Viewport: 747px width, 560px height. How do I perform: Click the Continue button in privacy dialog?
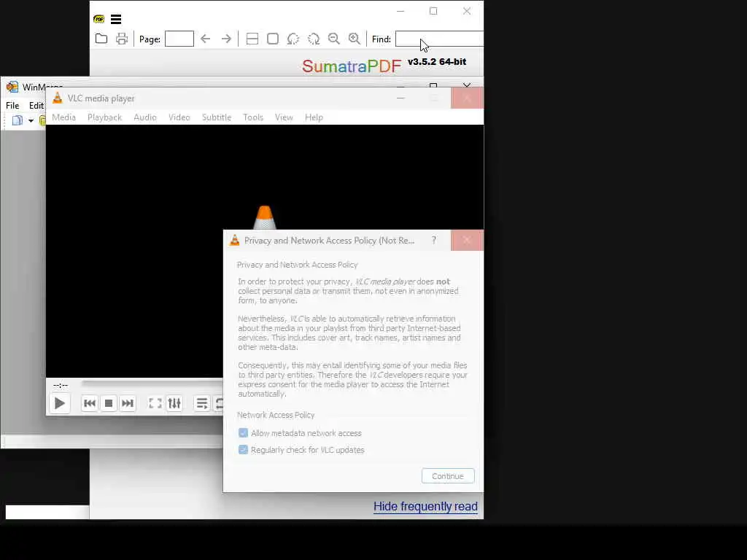pyautogui.click(x=448, y=475)
